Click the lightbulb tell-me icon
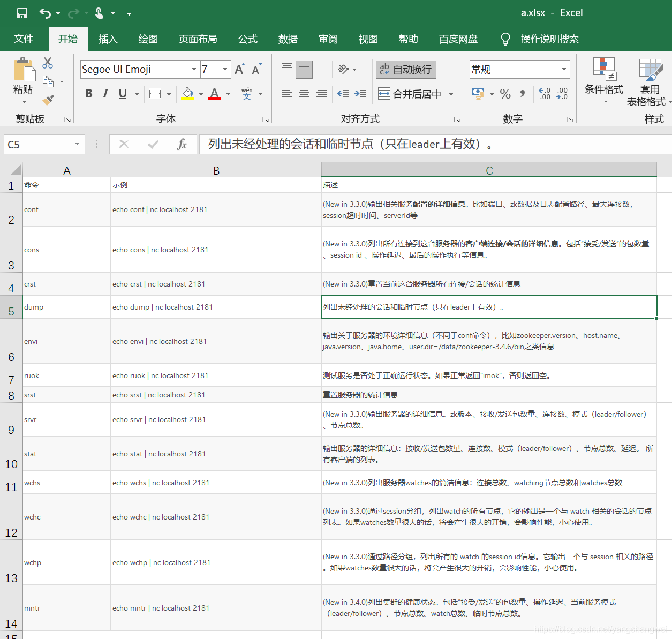The height and width of the screenshot is (639, 672). tap(505, 39)
